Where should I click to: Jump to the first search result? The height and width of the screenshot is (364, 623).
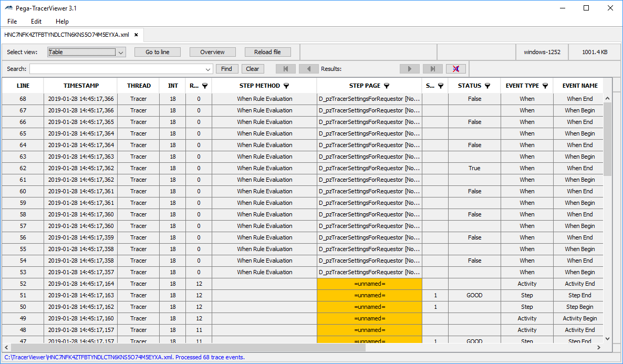click(285, 69)
